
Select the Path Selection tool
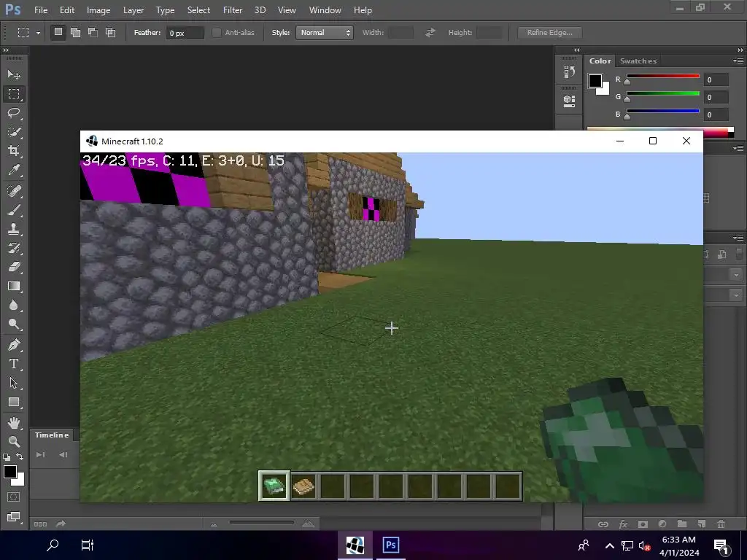click(x=14, y=383)
